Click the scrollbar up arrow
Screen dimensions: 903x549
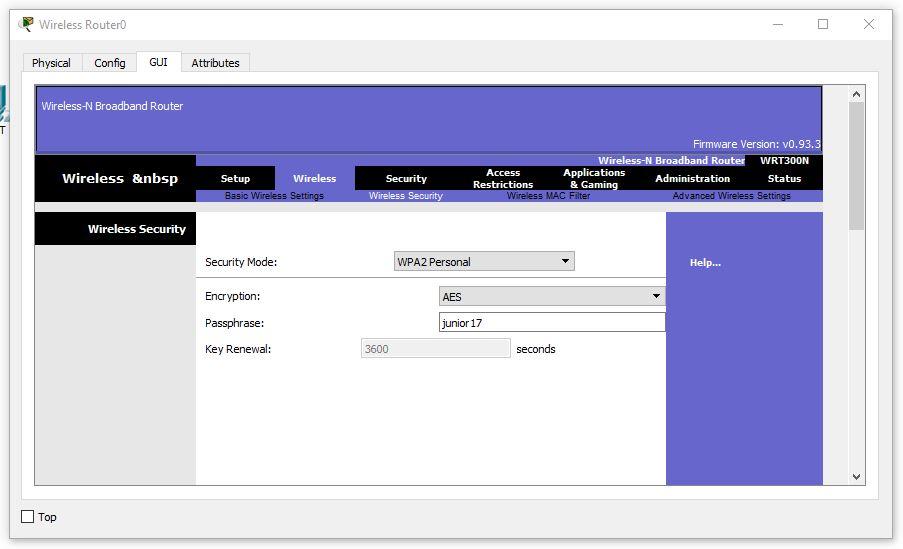pos(856,94)
